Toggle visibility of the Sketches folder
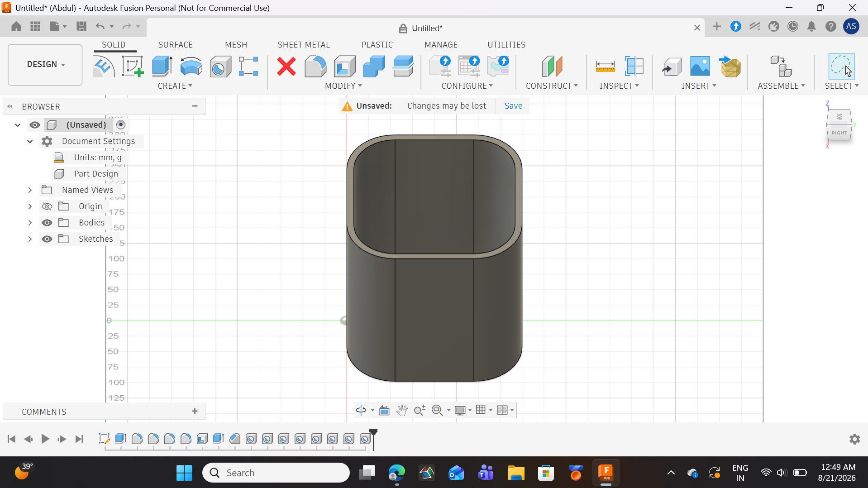This screenshot has width=868, height=488. pos(47,239)
